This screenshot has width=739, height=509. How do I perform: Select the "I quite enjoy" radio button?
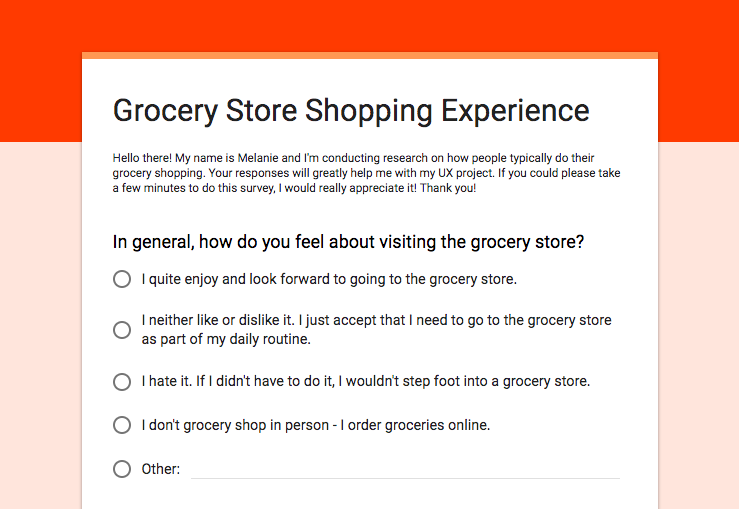[122, 279]
